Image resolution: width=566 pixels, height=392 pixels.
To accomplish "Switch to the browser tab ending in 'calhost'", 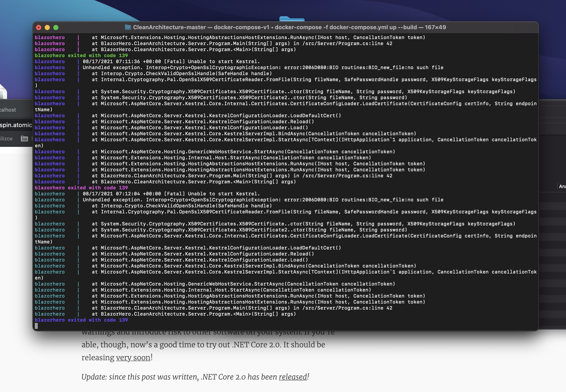I will tap(8, 110).
